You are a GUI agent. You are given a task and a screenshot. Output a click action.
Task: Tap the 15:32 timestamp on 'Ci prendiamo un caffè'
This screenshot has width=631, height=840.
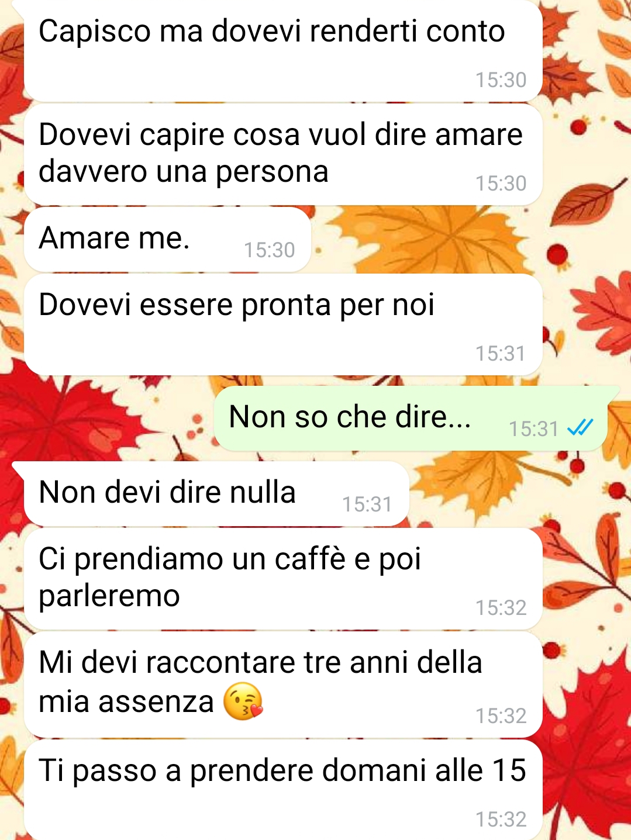pyautogui.click(x=501, y=608)
